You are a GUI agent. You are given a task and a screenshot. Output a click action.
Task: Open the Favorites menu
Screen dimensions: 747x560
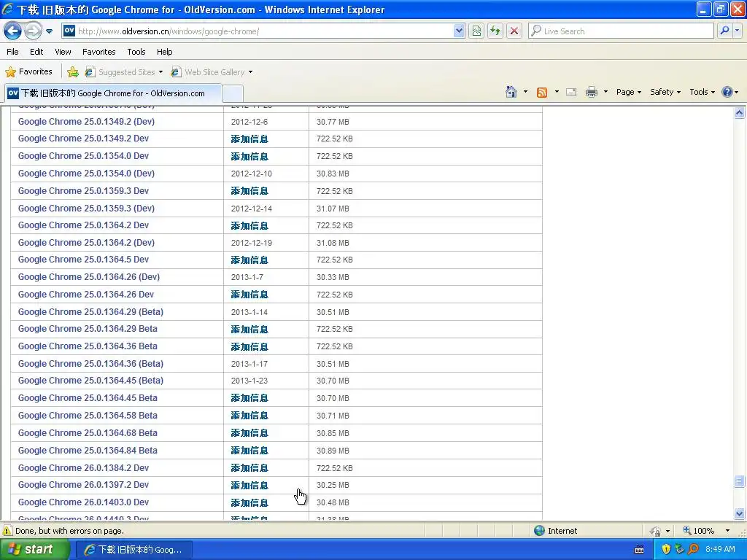[99, 52]
